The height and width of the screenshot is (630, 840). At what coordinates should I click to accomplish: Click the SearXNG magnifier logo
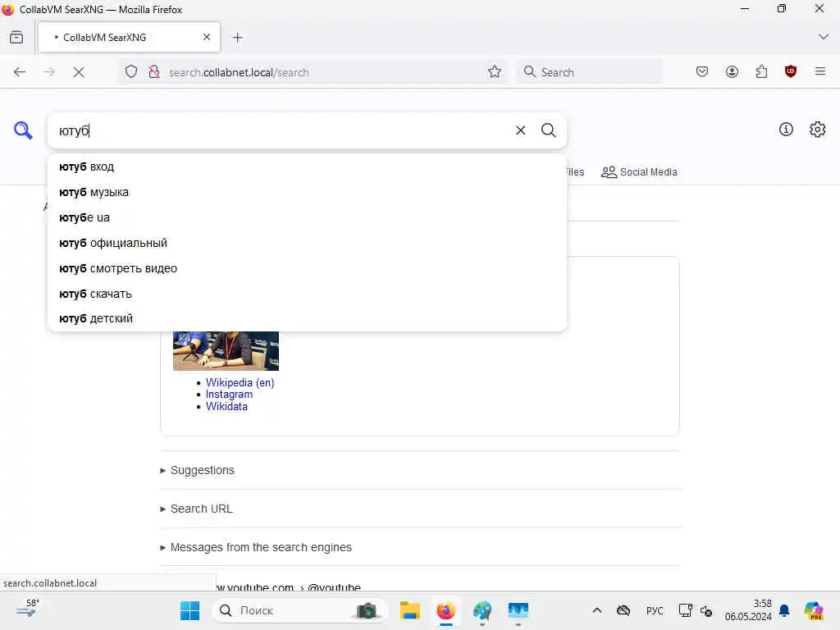tap(23, 130)
